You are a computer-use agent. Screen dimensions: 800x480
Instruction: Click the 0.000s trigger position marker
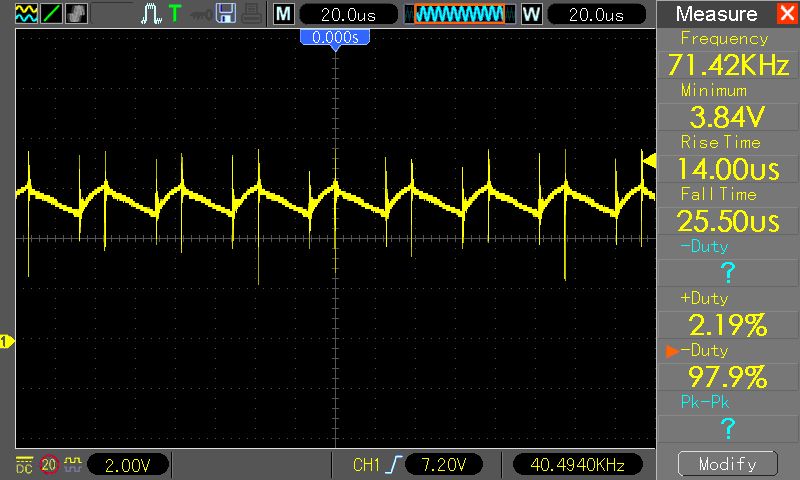coord(335,36)
